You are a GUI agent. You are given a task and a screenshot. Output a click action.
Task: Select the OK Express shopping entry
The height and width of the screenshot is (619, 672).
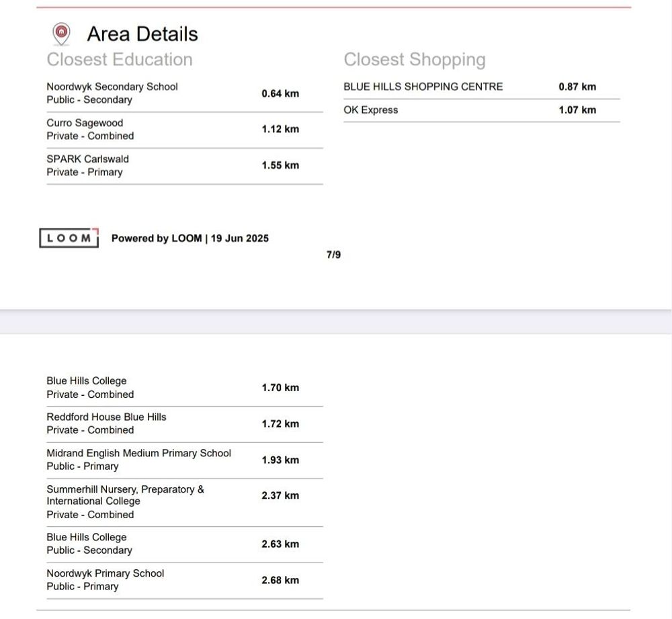[371, 110]
